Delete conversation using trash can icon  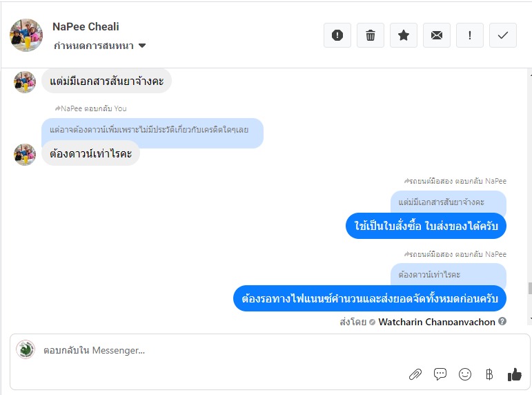[370, 35]
